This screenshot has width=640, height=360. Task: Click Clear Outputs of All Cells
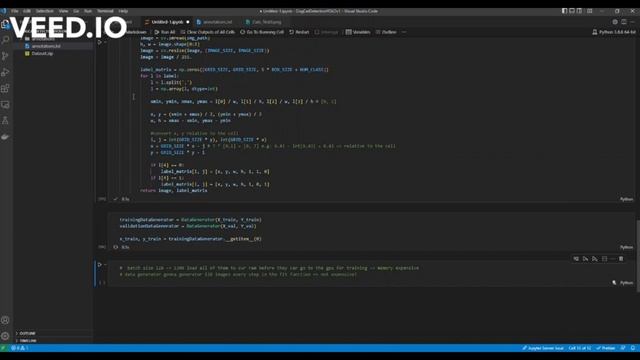point(208,32)
